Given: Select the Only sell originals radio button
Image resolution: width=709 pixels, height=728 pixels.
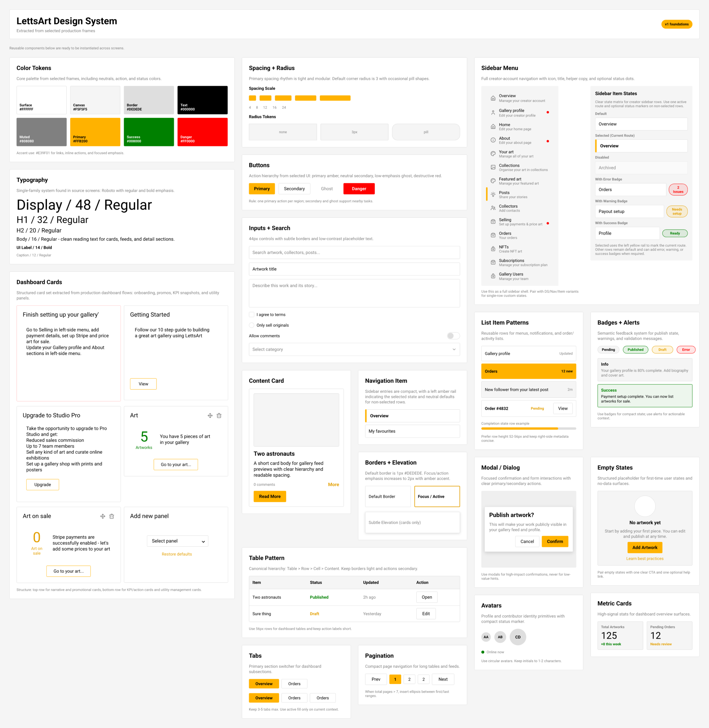Looking at the screenshot, I should tap(252, 325).
